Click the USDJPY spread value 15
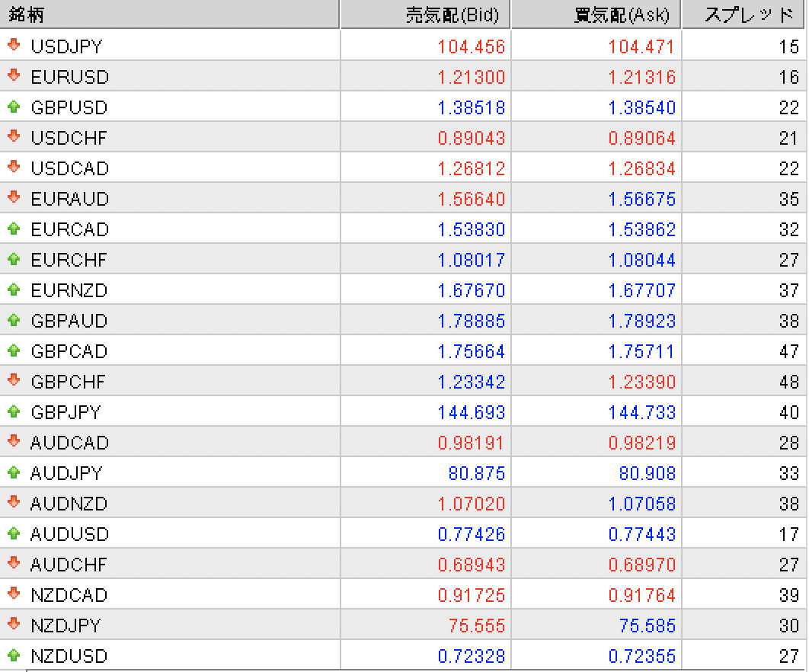Screen dimensions: 809x672 [x=789, y=46]
